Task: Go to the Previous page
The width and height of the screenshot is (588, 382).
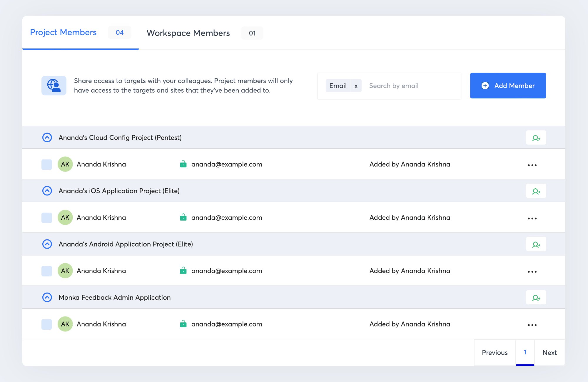Action: point(495,353)
